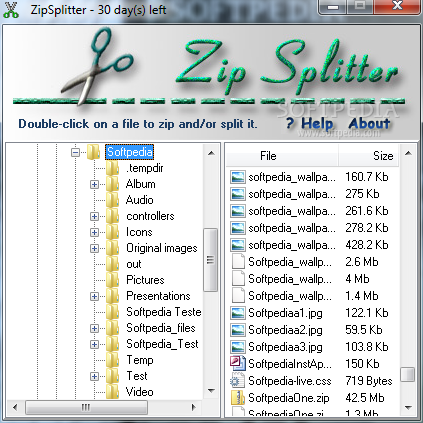Click the Temp folder icon
This screenshot has height=423, width=423.
(112, 360)
